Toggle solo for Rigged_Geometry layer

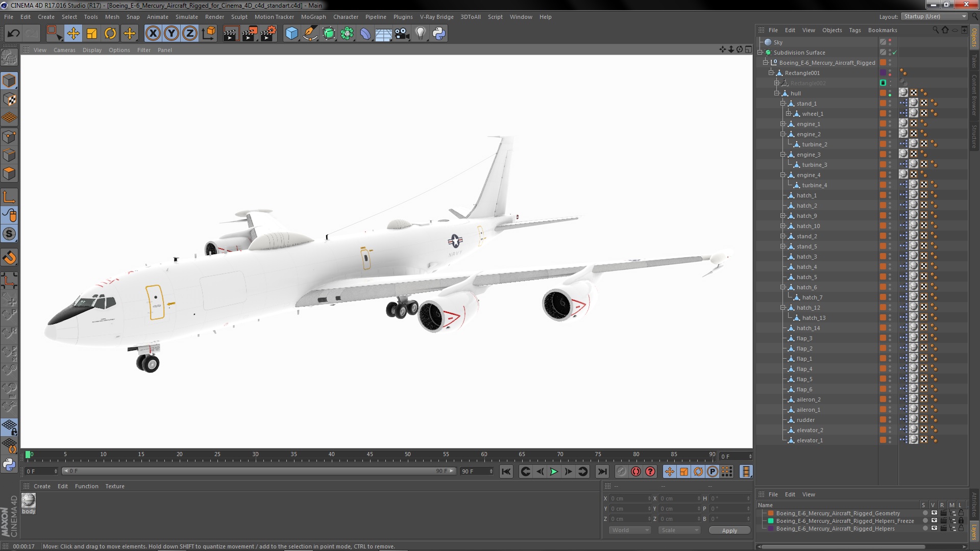(x=925, y=513)
